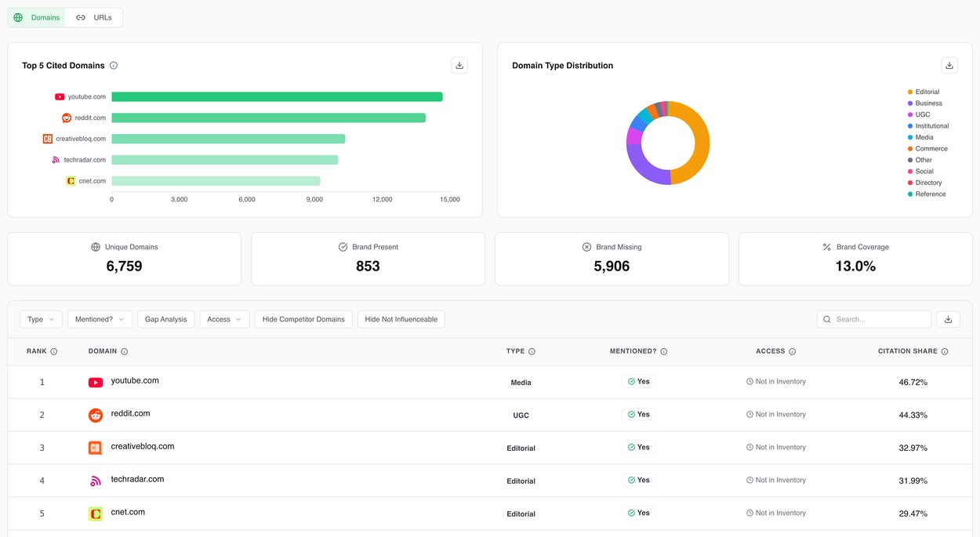Screen dimensions: 980x537
Task: Click info icon next to ACCESS header
Action: click(x=793, y=352)
